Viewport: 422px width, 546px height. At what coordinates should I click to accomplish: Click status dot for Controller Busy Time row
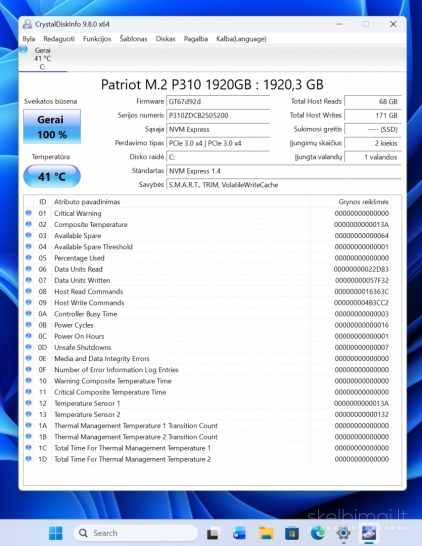[29, 313]
